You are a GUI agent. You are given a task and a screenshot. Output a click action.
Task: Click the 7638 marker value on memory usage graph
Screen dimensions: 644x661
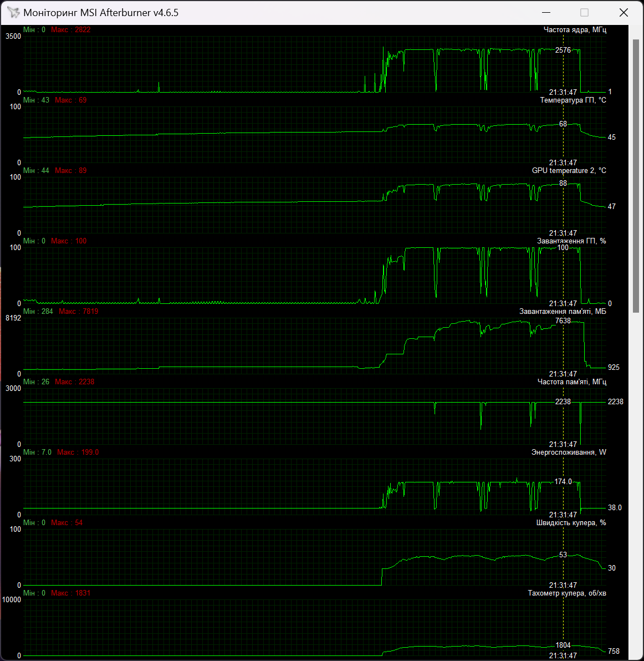(x=563, y=321)
